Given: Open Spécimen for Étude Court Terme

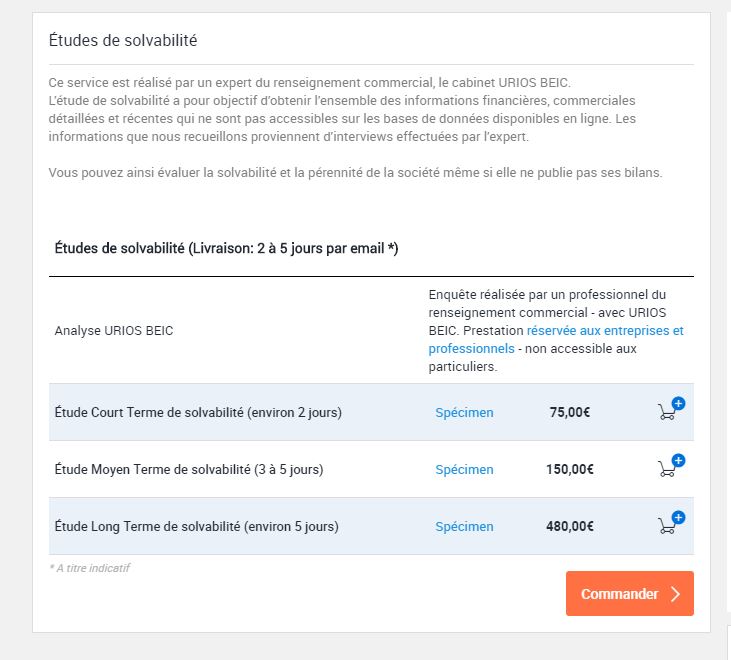Looking at the screenshot, I should (464, 412).
